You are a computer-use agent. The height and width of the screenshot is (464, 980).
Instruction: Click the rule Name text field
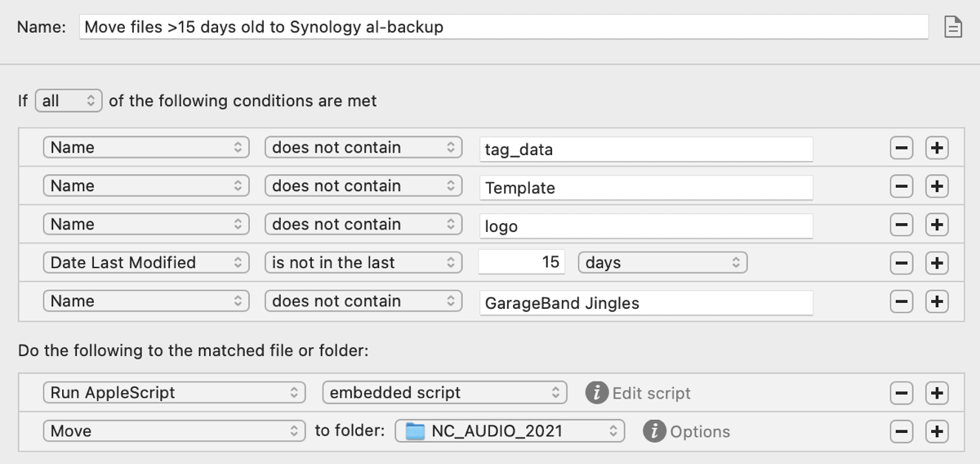coord(503,27)
